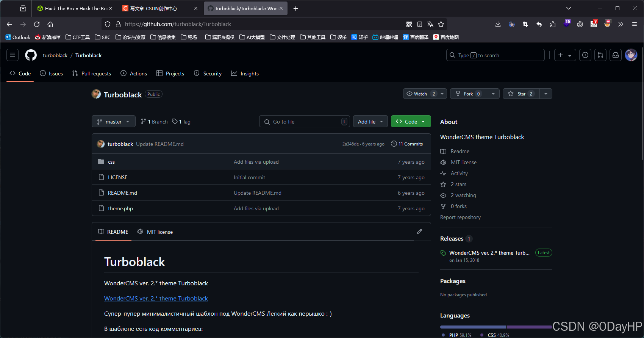Open the Issues shortcut icon in header
The width and height of the screenshot is (644, 338).
tap(585, 55)
